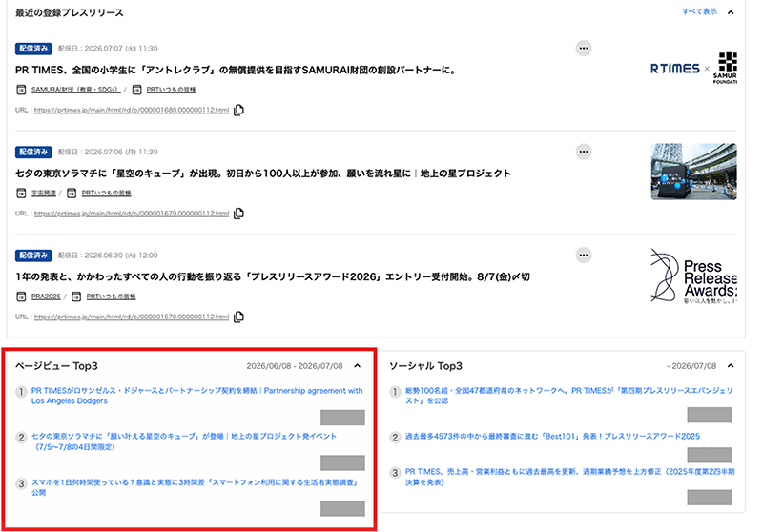Open page-view entry 「願い叶える星空のキューブ」が登場
The height and width of the screenshot is (532, 763).
click(184, 441)
